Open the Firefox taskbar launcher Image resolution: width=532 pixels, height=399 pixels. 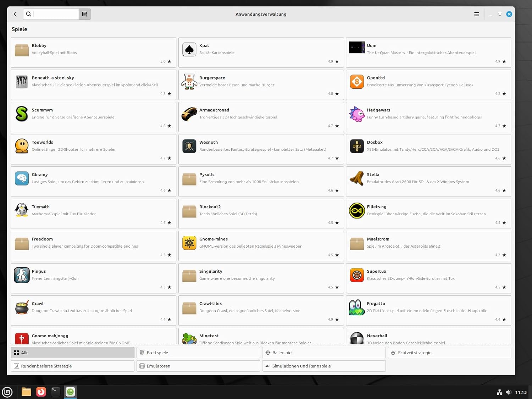click(41, 392)
